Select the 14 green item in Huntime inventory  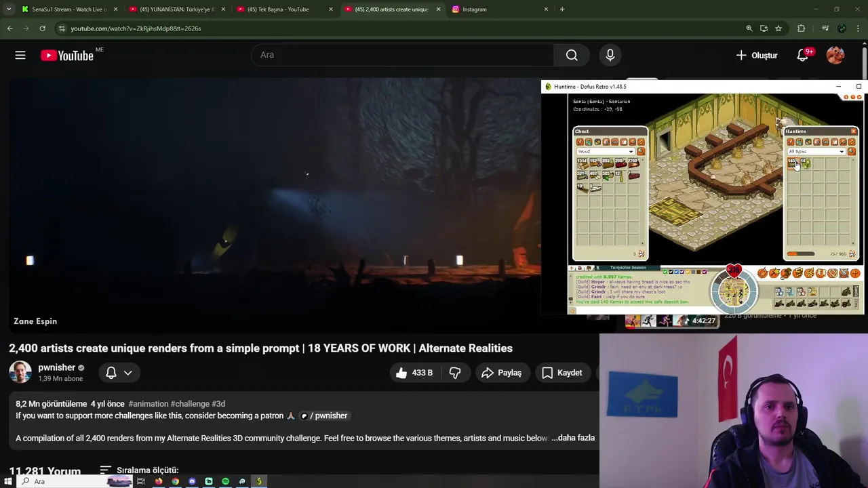tap(805, 164)
